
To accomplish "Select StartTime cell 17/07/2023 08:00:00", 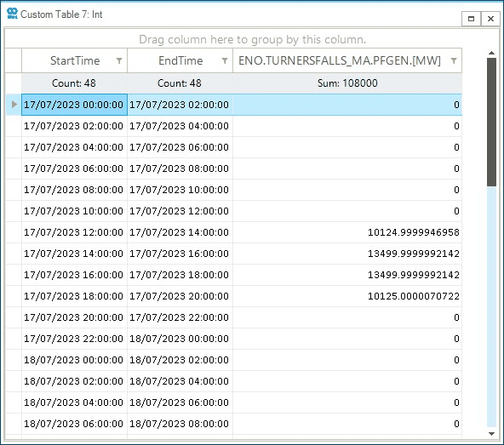I will 74,190.
